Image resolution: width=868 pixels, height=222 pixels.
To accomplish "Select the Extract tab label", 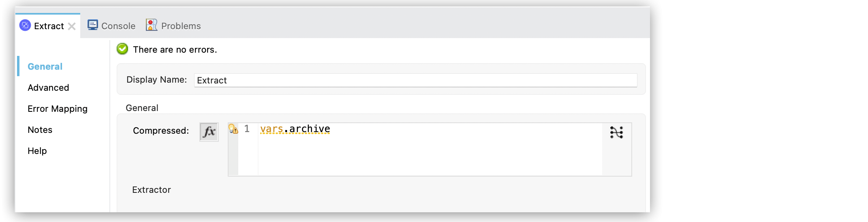I will (x=49, y=26).
